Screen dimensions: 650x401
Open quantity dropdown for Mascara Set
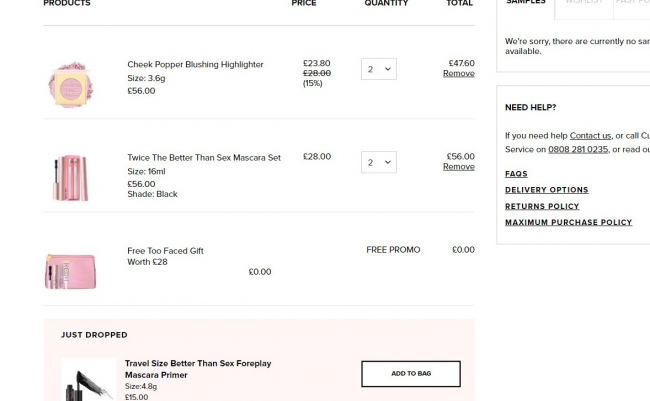(x=378, y=162)
